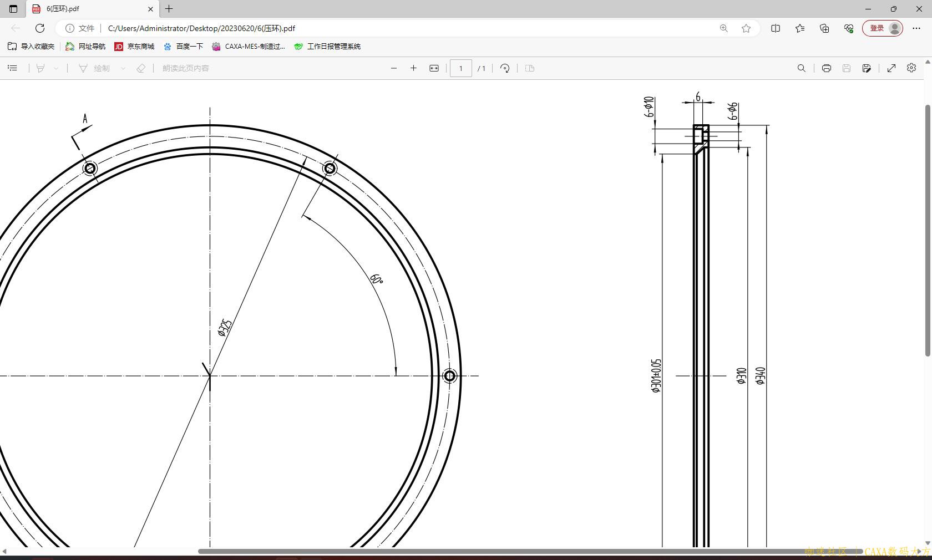Viewport: 932px width, 560px height.
Task: Open the 京东商城 bookmark
Action: [x=134, y=47]
